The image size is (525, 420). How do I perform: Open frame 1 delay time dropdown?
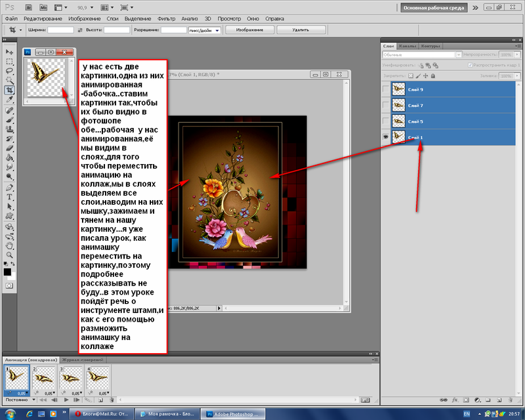22,393
